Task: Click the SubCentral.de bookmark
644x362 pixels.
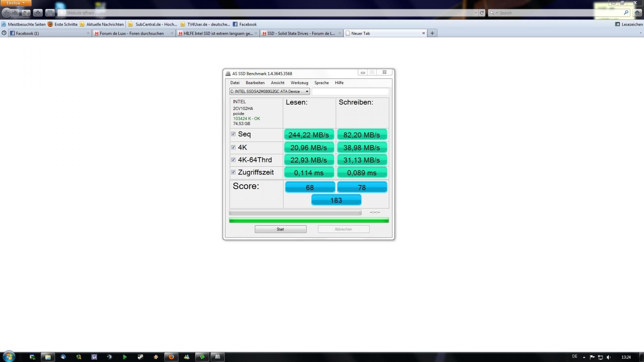Action: [153, 24]
